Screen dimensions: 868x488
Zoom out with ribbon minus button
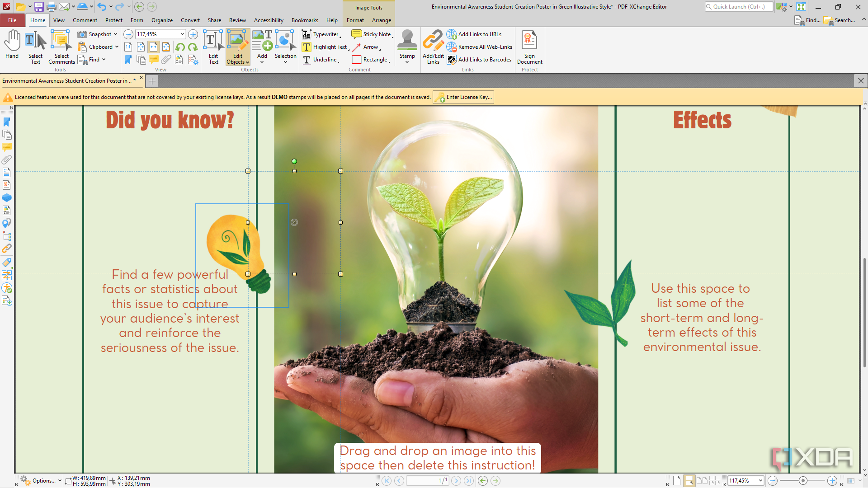point(128,34)
